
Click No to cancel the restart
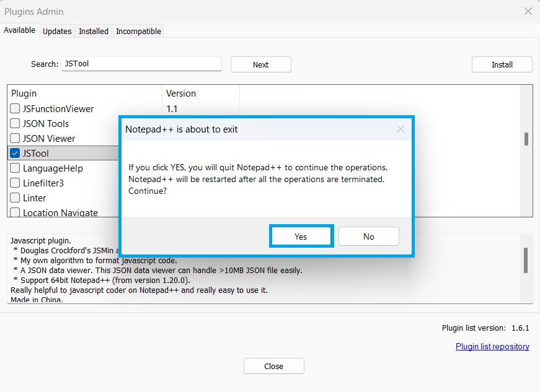[368, 236]
